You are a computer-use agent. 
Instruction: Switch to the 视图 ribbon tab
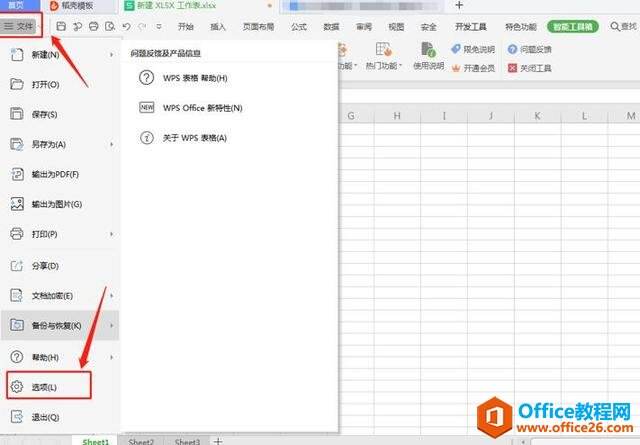tap(396, 27)
